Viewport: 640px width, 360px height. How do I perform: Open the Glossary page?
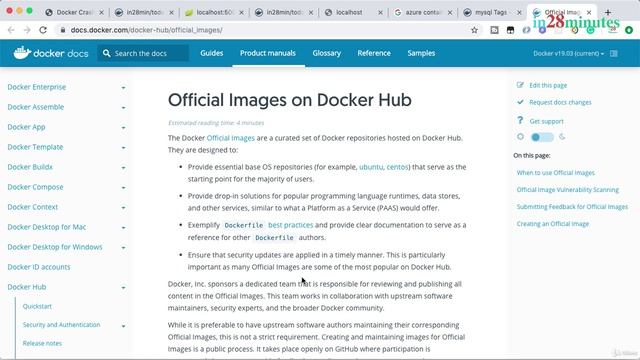point(327,53)
